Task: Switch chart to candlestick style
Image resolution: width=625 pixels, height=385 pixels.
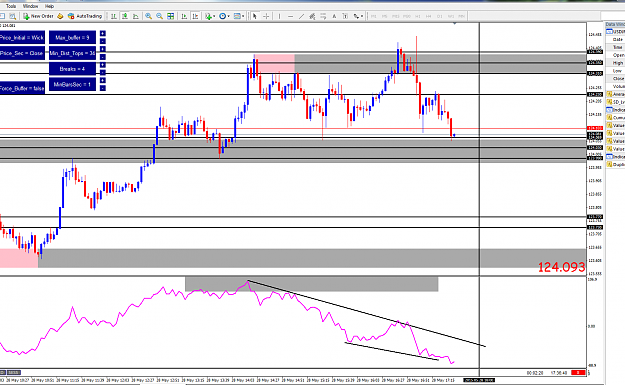Action: [x=125, y=16]
